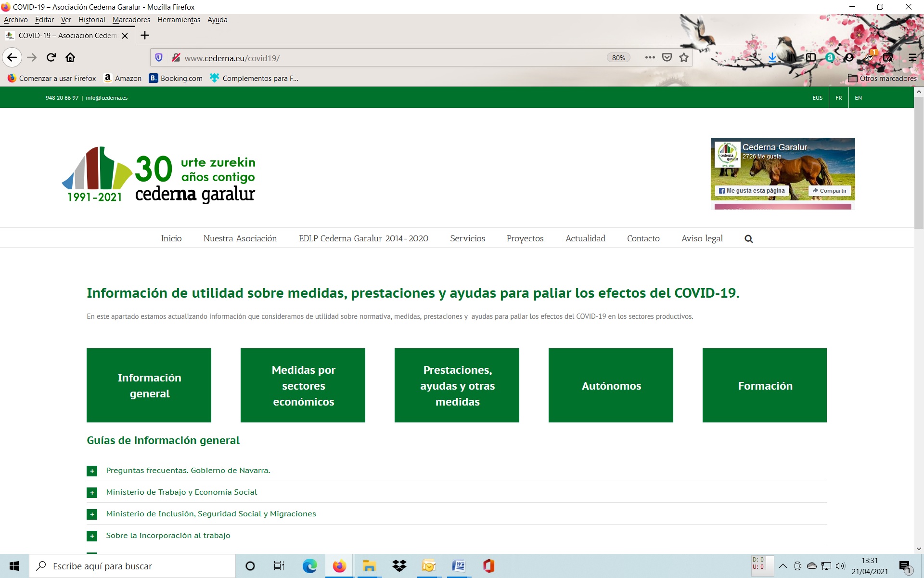Open the Marcadores menu
This screenshot has width=924, height=578.
pos(131,20)
